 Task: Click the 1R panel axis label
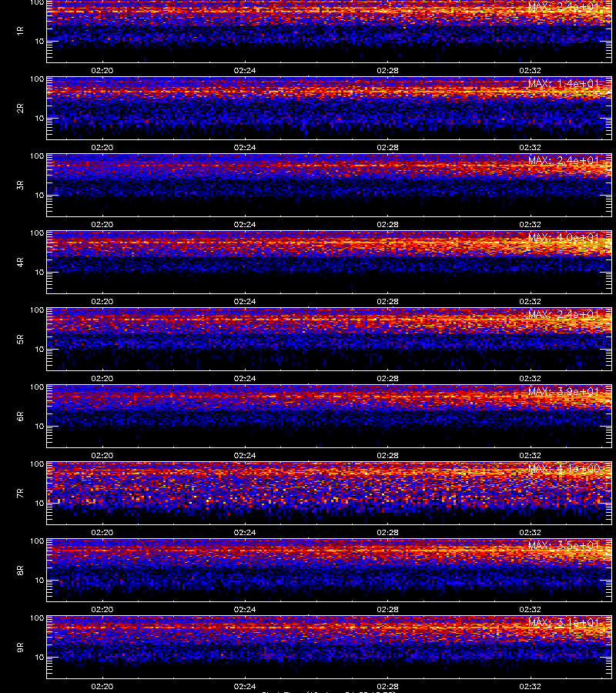20,31
